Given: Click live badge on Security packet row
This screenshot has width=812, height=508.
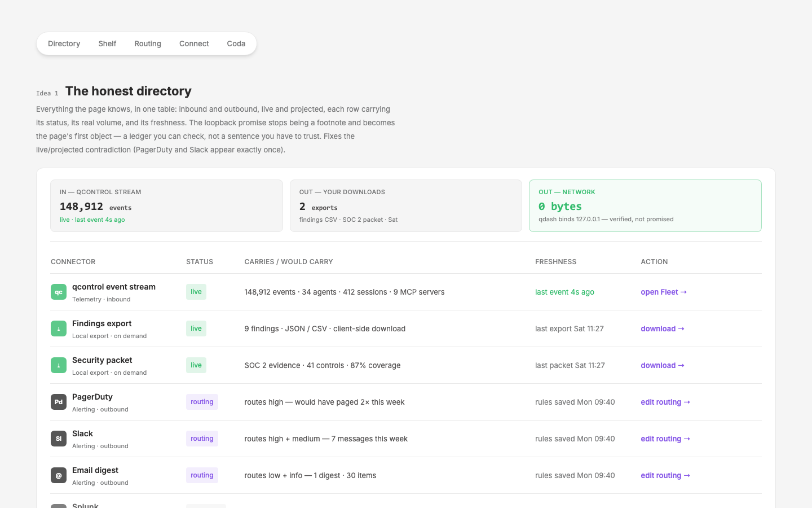Looking at the screenshot, I should click(x=196, y=365).
